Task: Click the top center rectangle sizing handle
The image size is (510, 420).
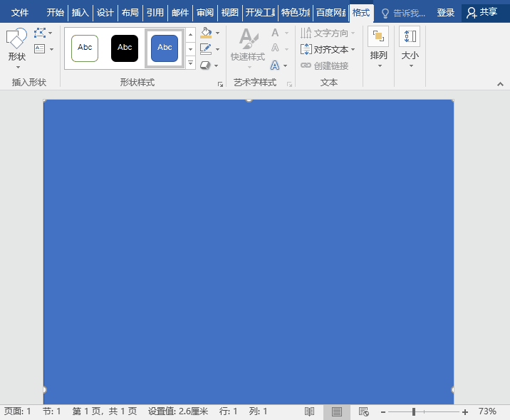Action: click(249, 100)
